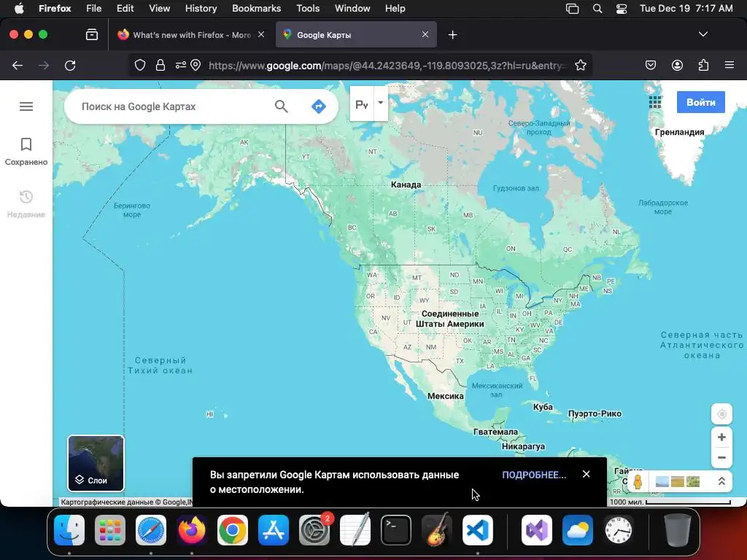Click the Ру input method button

click(x=362, y=104)
